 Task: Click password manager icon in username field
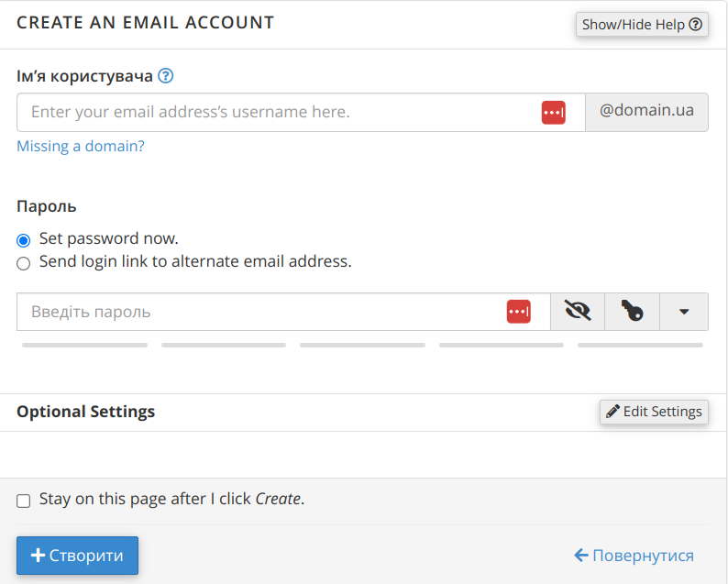coord(553,113)
